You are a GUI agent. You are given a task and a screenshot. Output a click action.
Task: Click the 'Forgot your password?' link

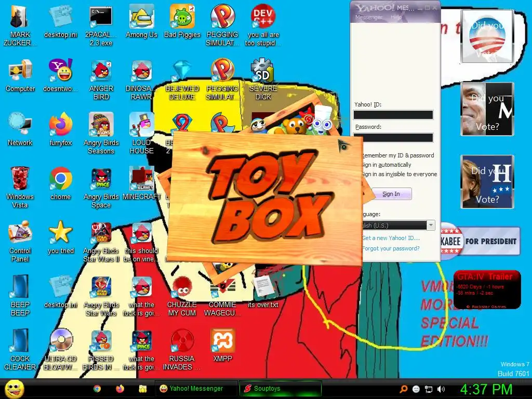pyautogui.click(x=391, y=248)
